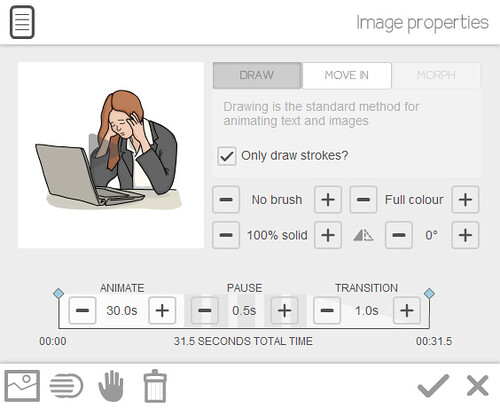
Task: Click the start diamond marker on timeline
Action: [x=58, y=293]
